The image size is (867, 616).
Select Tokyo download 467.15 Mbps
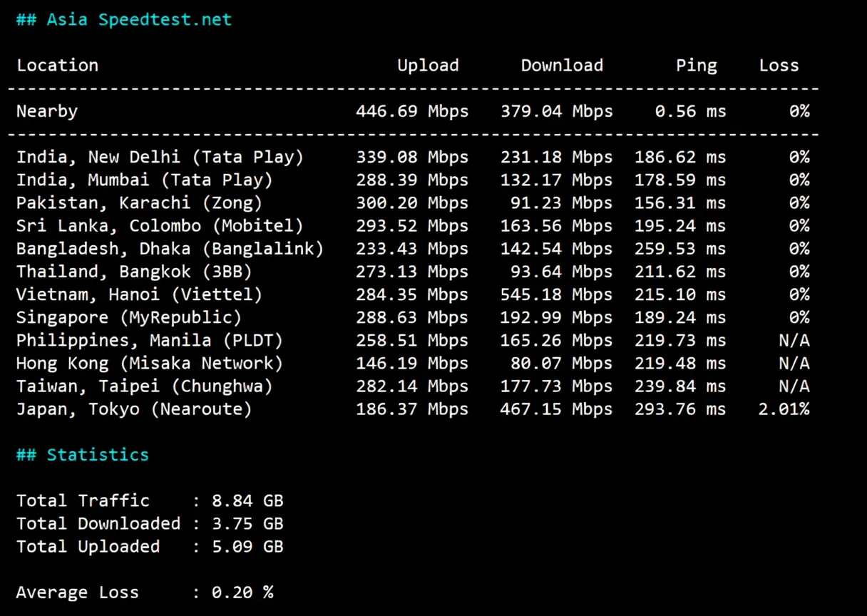(x=556, y=409)
